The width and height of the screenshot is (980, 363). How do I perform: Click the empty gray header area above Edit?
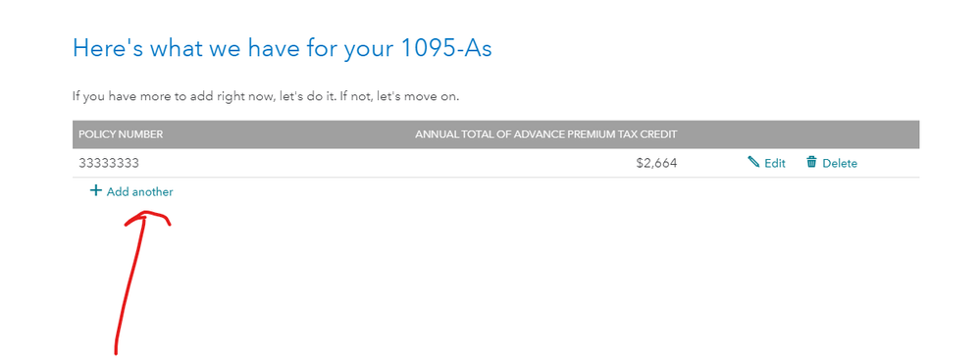[x=767, y=134]
